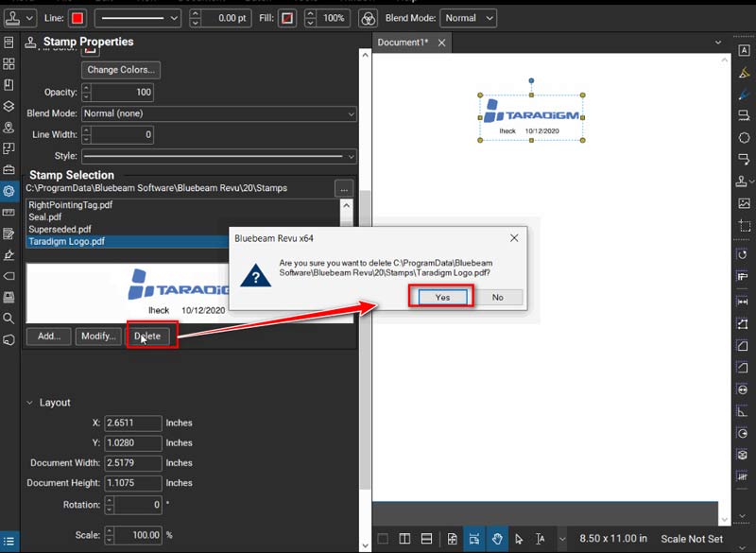Select the Angle measurement tool
This screenshot has width=756, height=553.
(743, 411)
